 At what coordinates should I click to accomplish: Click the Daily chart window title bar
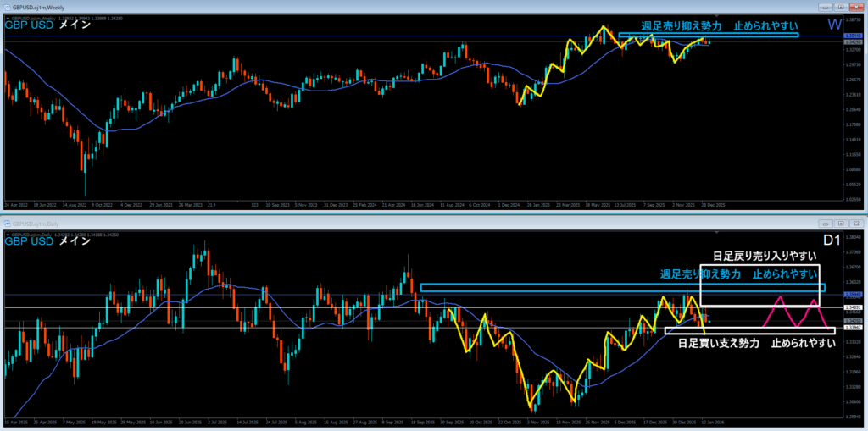(x=339, y=223)
